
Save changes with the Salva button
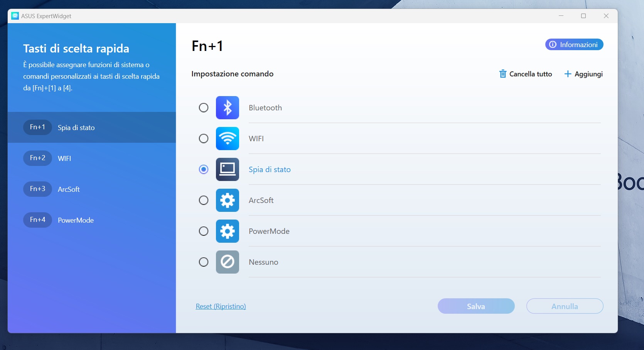476,306
